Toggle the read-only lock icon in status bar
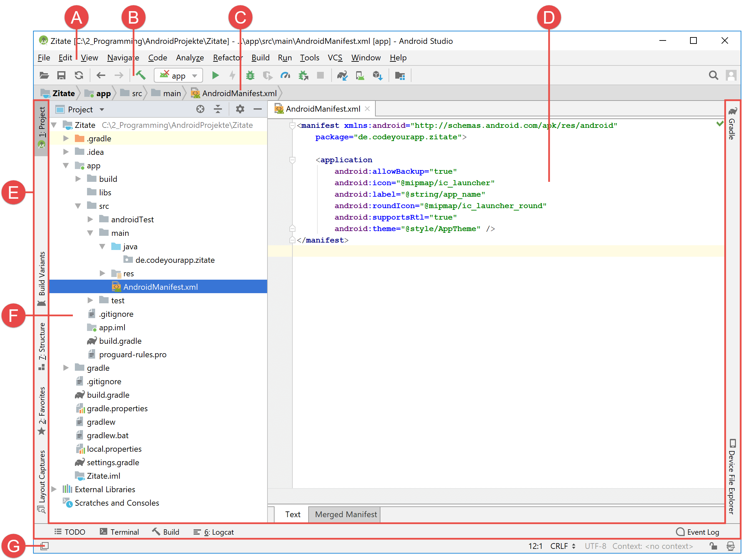This screenshot has height=560, width=742. click(713, 546)
